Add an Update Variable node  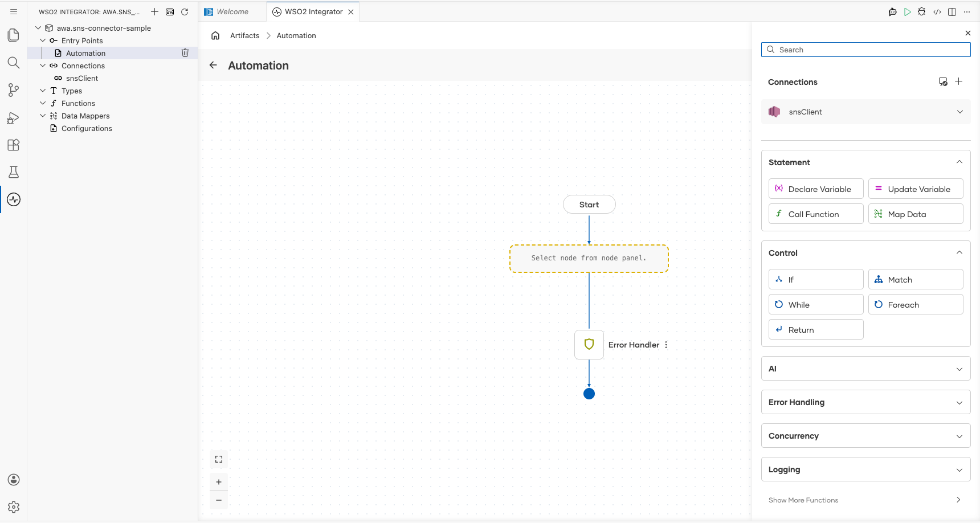(916, 189)
